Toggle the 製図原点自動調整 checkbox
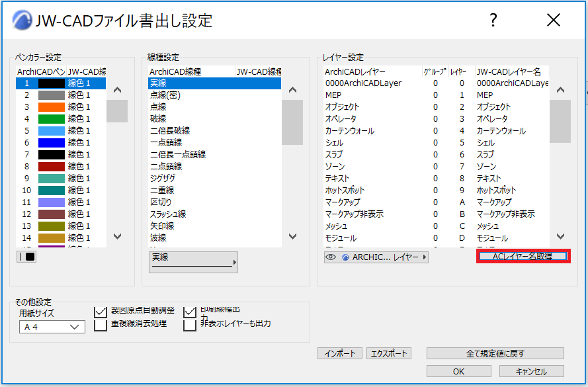 pos(101,312)
